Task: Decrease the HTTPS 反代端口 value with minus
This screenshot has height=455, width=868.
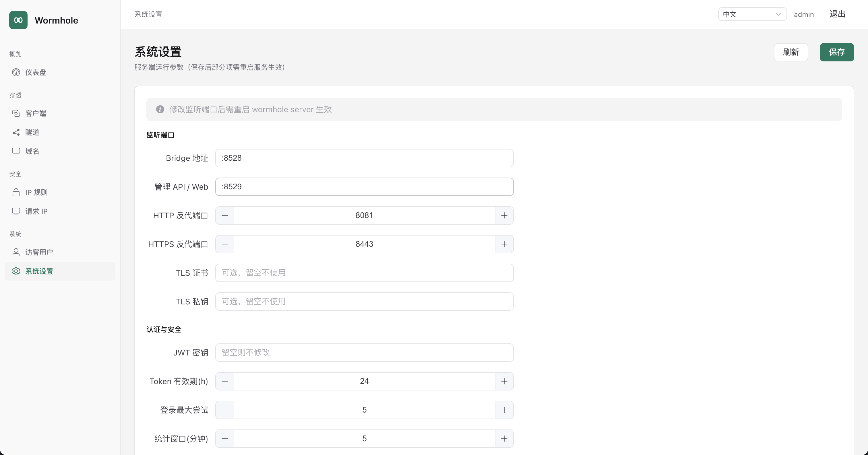Action: (225, 244)
